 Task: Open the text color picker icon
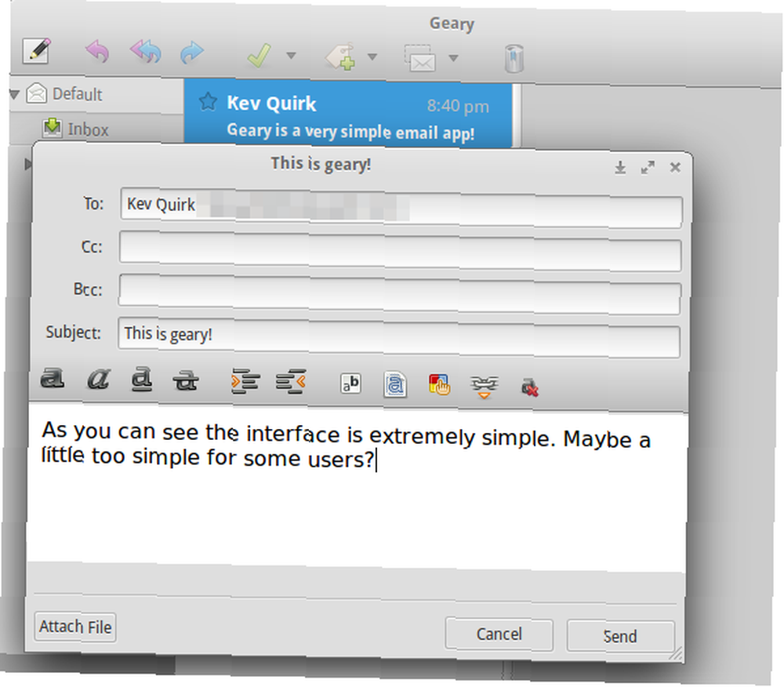(440, 385)
